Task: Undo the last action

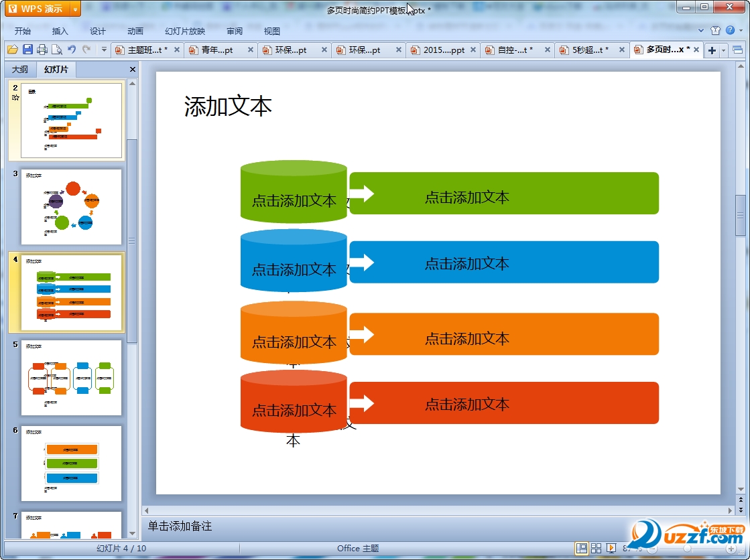Action: (x=72, y=50)
